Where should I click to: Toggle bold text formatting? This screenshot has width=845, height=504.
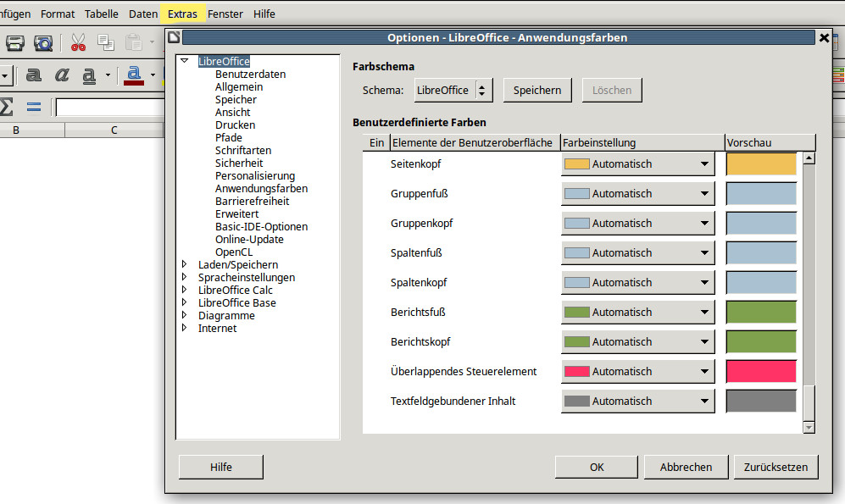34,75
